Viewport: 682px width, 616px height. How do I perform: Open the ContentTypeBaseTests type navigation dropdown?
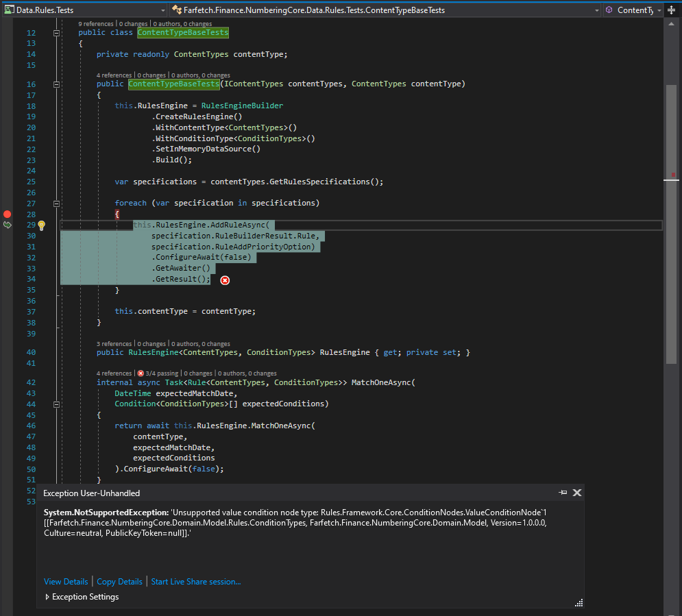click(x=597, y=10)
